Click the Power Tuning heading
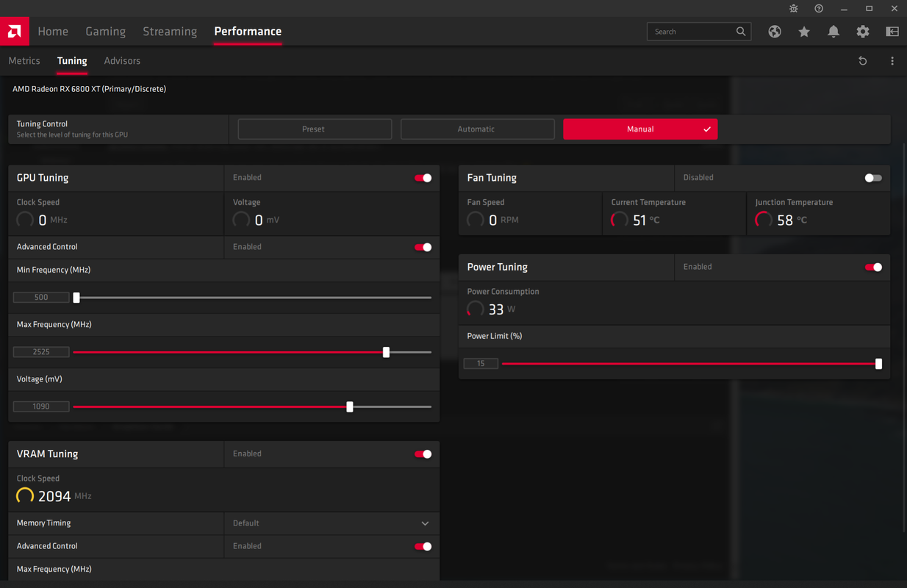The image size is (907, 588). click(498, 268)
